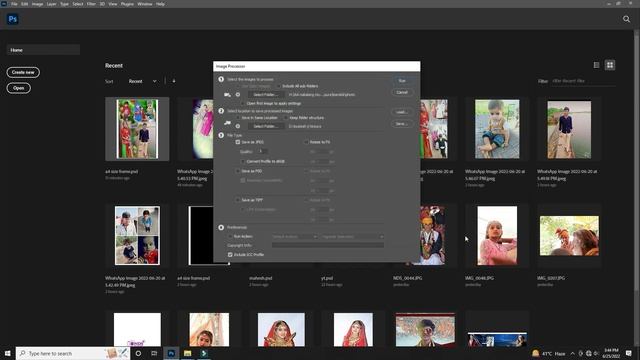Click the Photoshop Ps home logo icon
Screen dimensions: 640x360
pos(13,19)
